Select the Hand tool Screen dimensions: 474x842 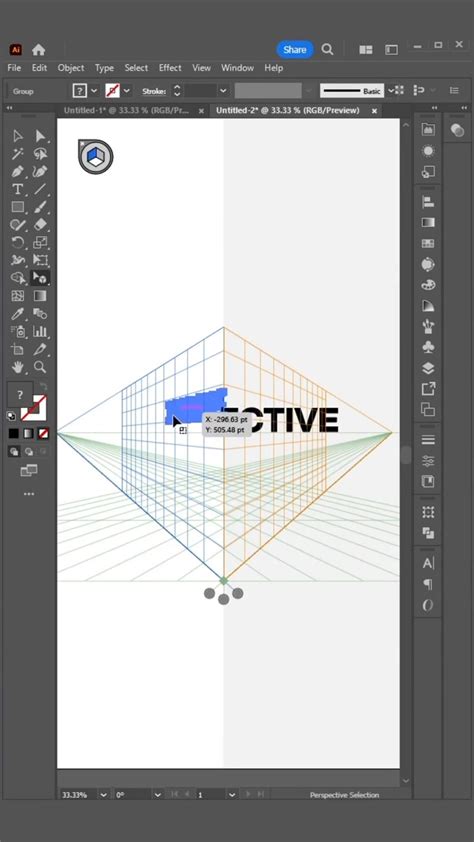[x=18, y=367]
